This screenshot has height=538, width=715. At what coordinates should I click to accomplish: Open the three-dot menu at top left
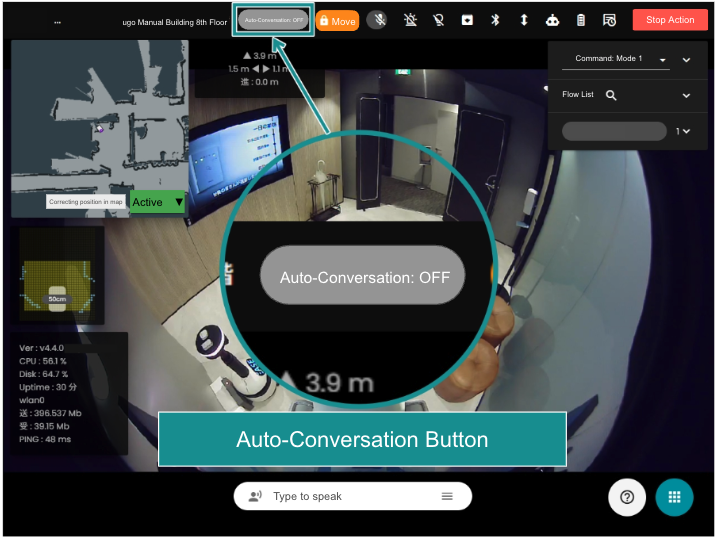57,22
